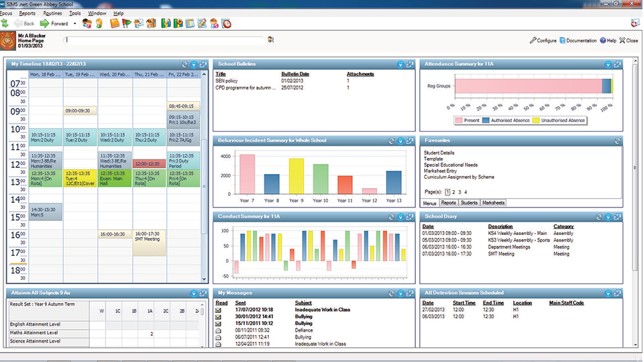Open the Window menu
The width and height of the screenshot is (644, 362).
tap(97, 13)
